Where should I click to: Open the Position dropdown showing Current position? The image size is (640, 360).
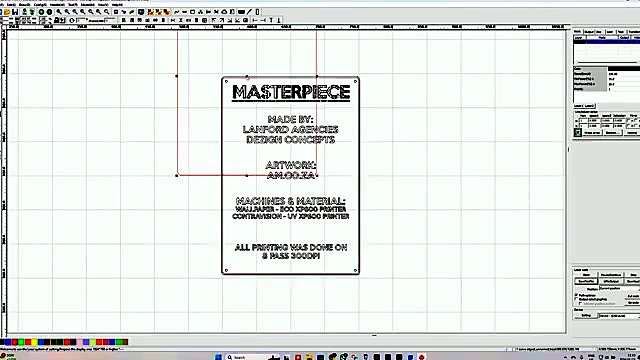(x=620, y=289)
